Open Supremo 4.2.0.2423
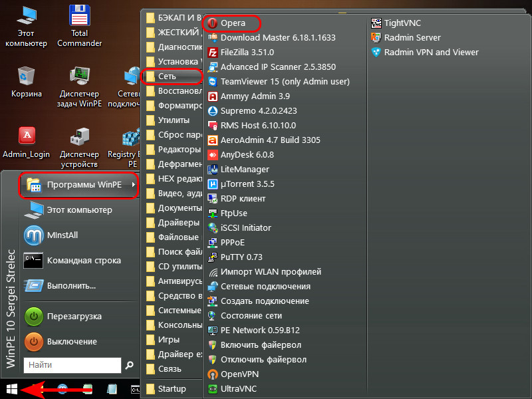The height and width of the screenshot is (399, 532). point(252,110)
